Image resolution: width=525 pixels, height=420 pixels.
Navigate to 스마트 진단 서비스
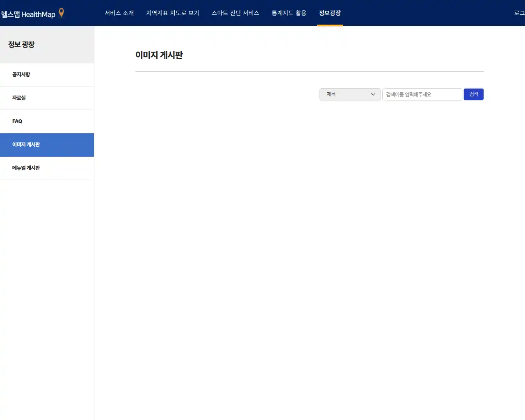[235, 13]
